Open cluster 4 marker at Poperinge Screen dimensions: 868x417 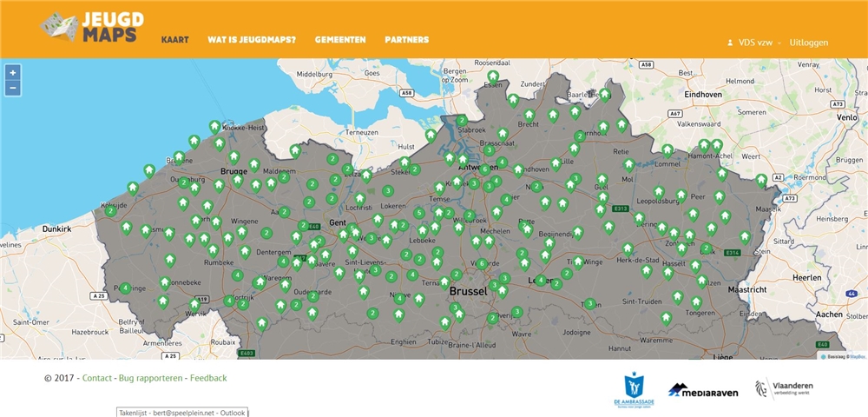pos(126,288)
